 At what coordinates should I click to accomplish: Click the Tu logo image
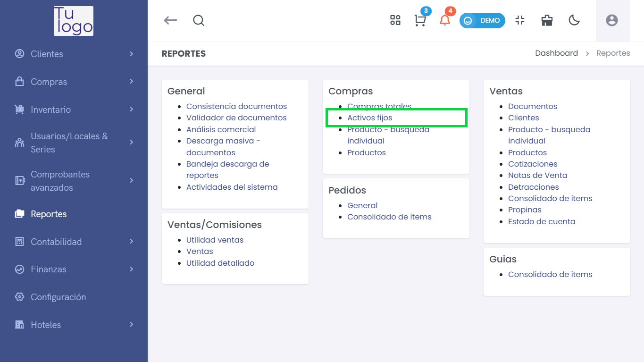(x=74, y=21)
